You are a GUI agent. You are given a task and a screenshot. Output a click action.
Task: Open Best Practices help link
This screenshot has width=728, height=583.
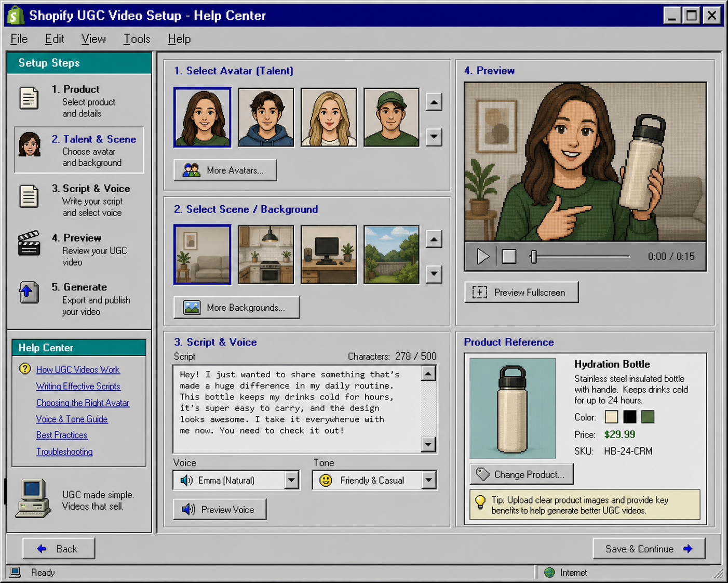tap(62, 435)
